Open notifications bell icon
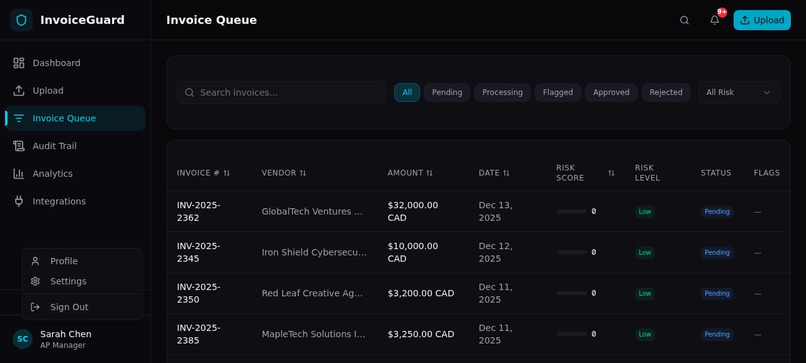This screenshot has width=806, height=363. point(715,20)
